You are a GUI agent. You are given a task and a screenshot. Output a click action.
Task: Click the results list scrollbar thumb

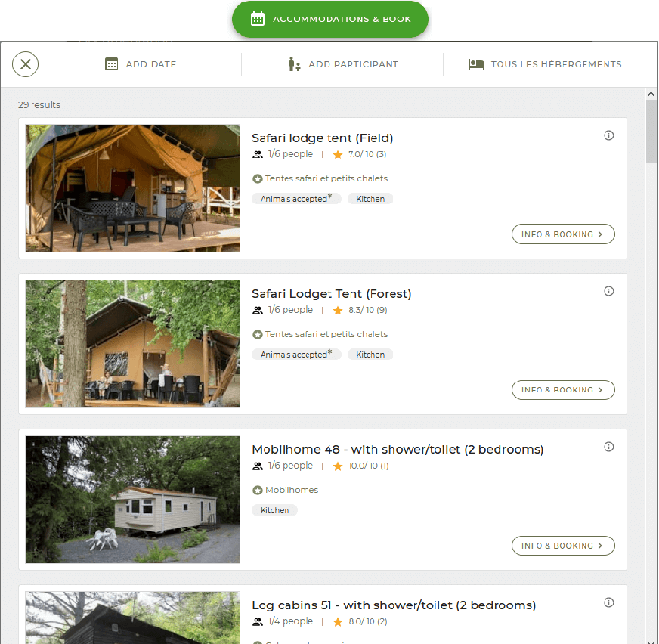click(x=651, y=131)
